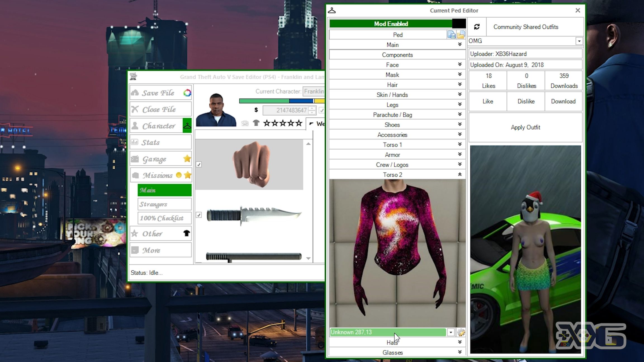Click the Download button

[x=563, y=101]
